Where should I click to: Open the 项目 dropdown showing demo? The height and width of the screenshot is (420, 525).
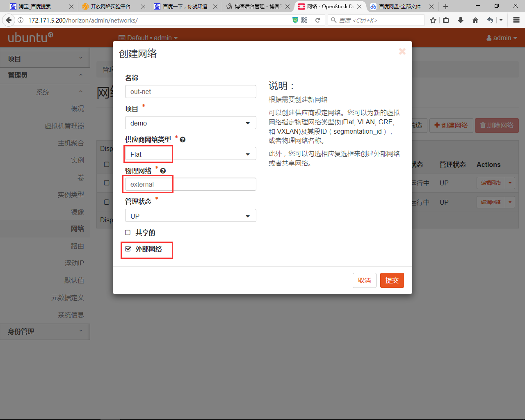point(190,123)
